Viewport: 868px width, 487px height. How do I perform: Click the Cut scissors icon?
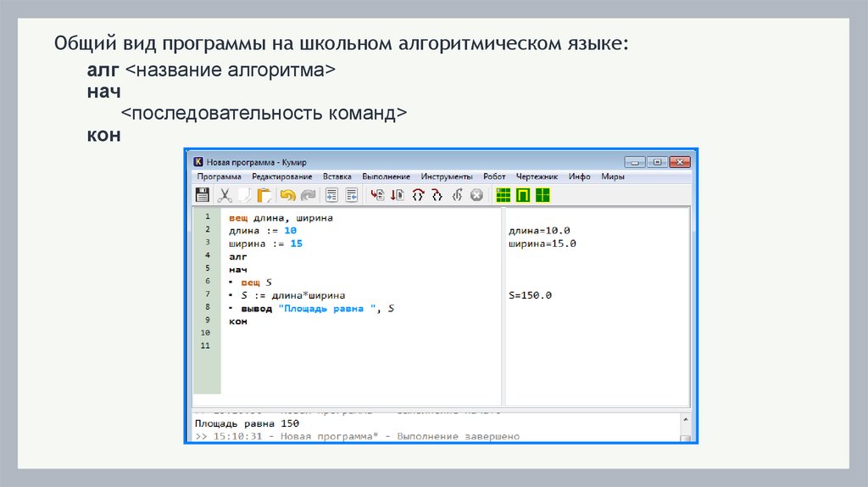tap(224, 195)
